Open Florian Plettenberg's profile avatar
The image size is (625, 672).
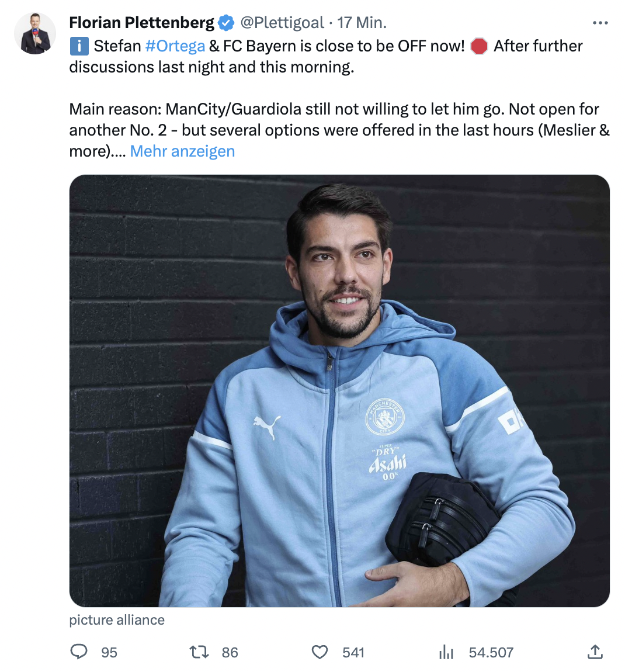35,33
